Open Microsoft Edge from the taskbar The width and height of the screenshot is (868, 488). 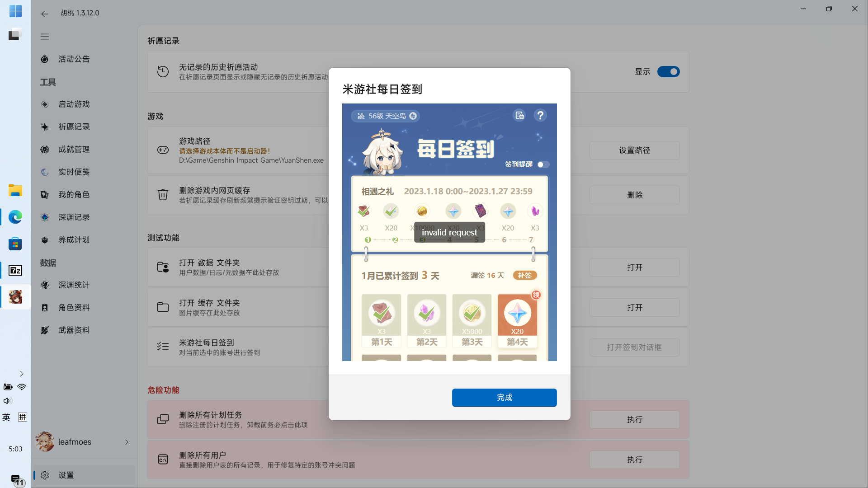15,217
